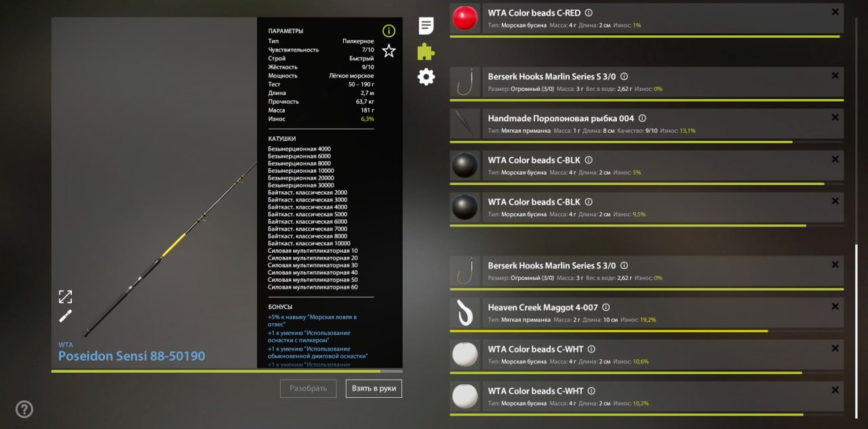Viewport: 868px width, 429px height.
Task: Show info for C-BLK bead with 9,5% wear
Action: pos(589,202)
